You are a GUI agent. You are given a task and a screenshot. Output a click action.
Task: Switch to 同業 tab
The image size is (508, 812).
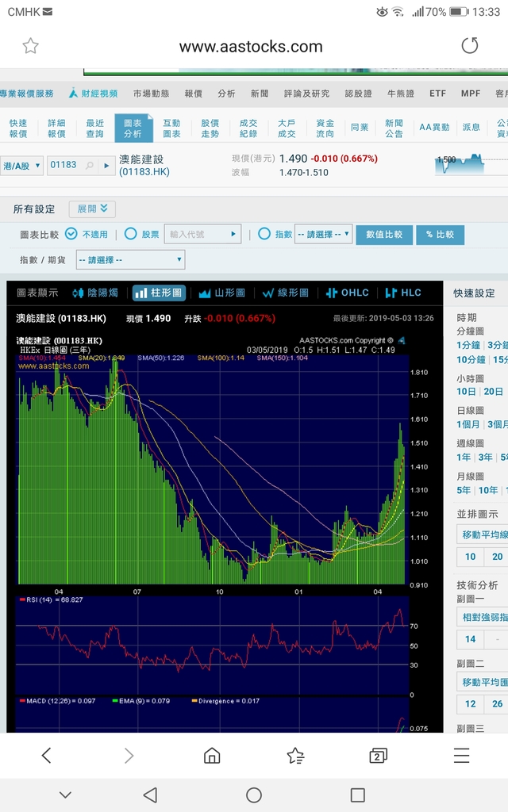(360, 128)
